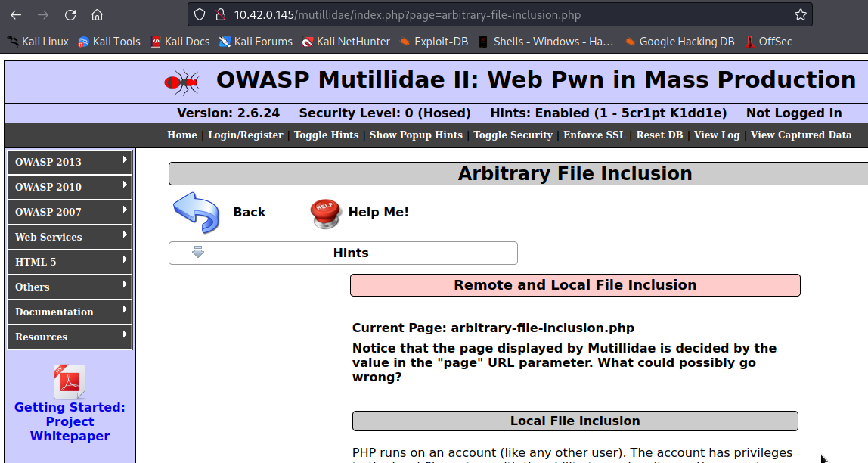Click the insecure connection padlock icon

pos(220,15)
